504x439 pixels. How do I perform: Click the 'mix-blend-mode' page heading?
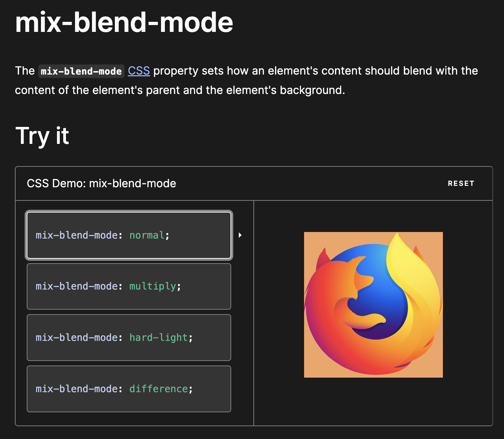tap(124, 23)
